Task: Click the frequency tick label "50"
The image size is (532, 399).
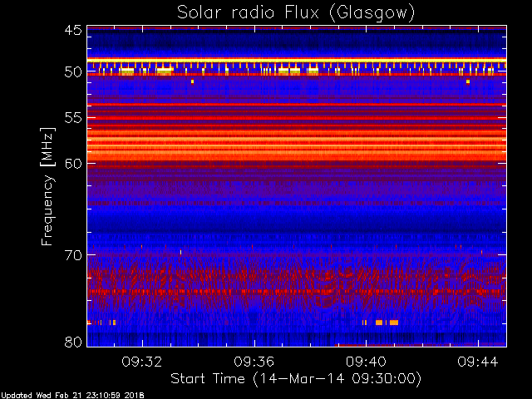Action: [73, 71]
